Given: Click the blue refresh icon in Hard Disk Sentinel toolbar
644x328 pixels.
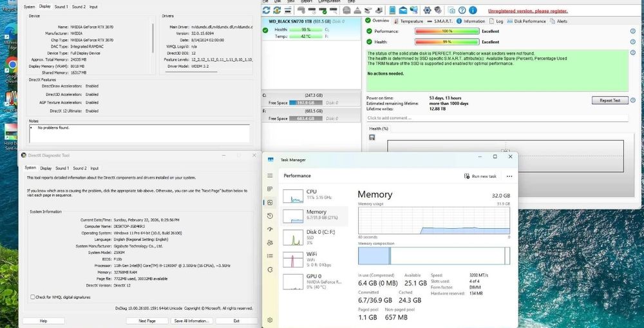Looking at the screenshot, I should click(x=266, y=10).
